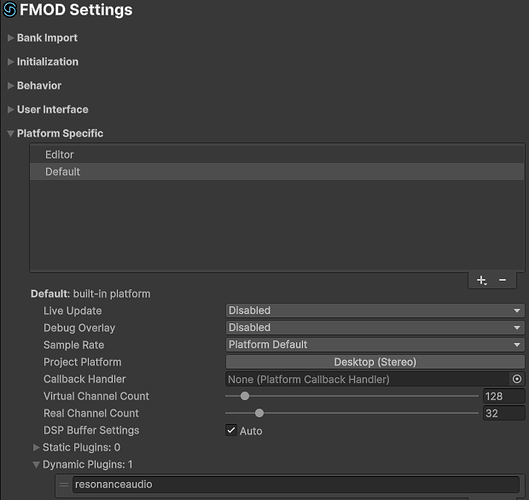Viewport: 529px width, 500px height.
Task: Select the Editor platform entry
Action: 277,155
